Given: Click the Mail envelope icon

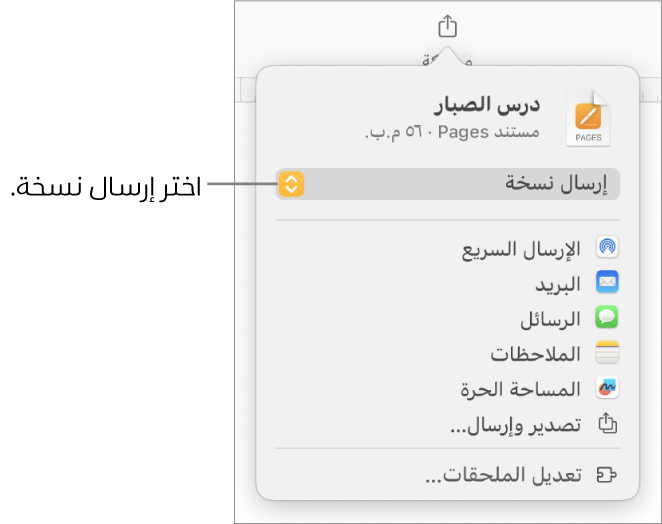Looking at the screenshot, I should (608, 284).
